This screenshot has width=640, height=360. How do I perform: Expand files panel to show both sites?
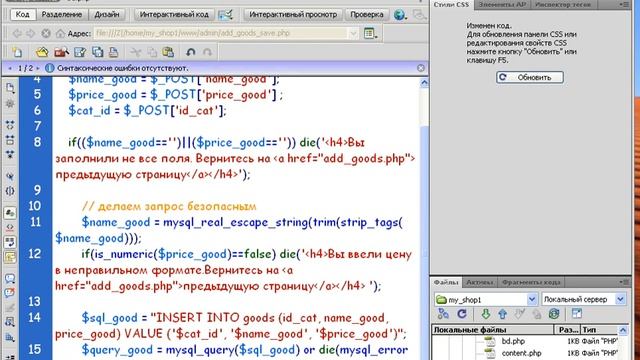click(577, 313)
